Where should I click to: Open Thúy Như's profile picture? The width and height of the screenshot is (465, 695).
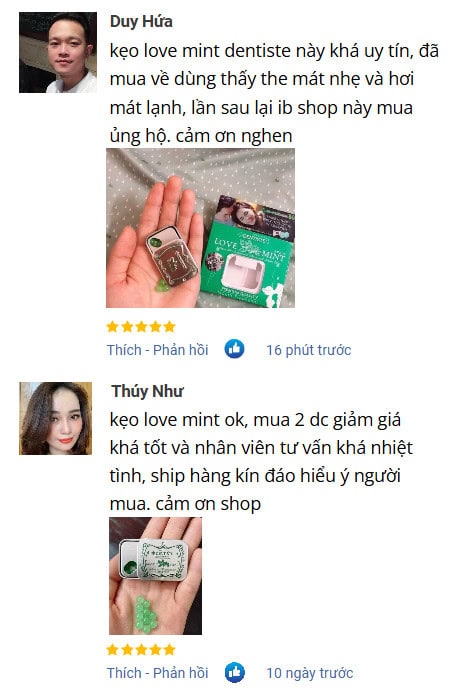coord(55,418)
